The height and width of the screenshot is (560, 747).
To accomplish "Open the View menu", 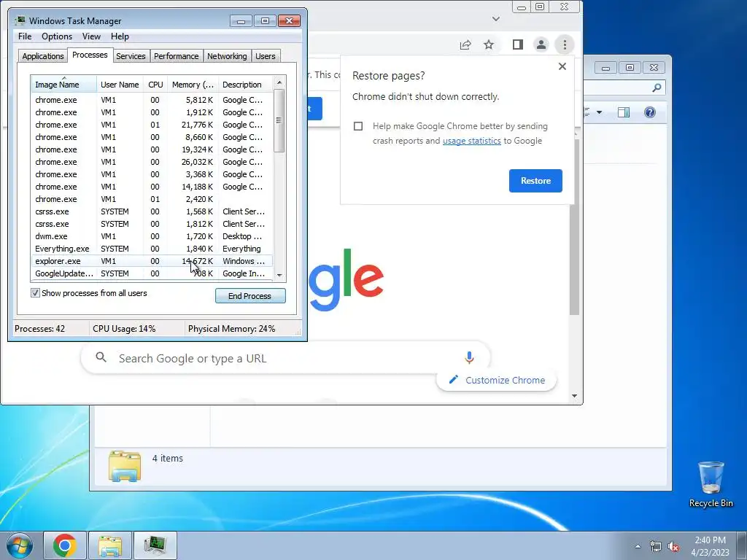I will pyautogui.click(x=91, y=36).
